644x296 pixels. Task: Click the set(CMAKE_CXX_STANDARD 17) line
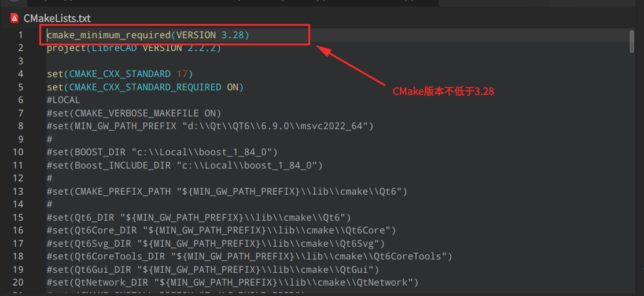[120, 74]
